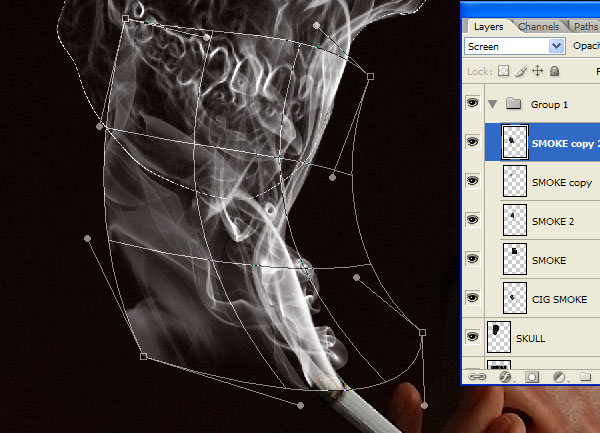The width and height of the screenshot is (600, 433).
Task: Lock image pixels brush icon
Action: click(521, 71)
